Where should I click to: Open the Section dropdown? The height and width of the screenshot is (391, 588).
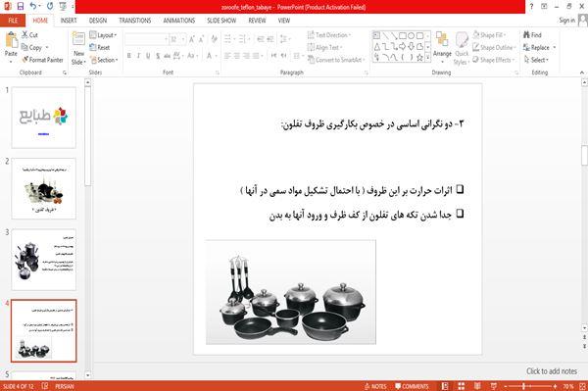point(104,60)
